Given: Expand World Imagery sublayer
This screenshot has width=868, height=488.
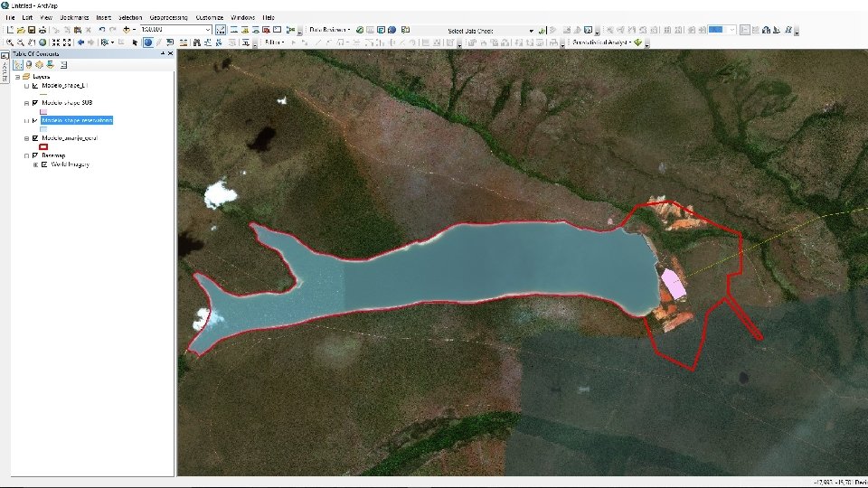Looking at the screenshot, I should coord(35,164).
